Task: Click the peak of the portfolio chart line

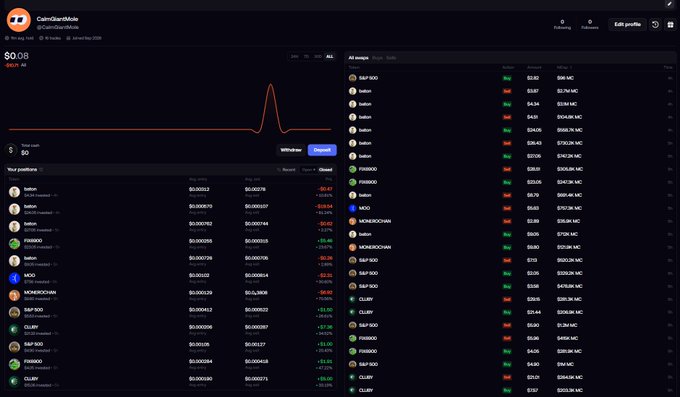Action: [x=271, y=85]
